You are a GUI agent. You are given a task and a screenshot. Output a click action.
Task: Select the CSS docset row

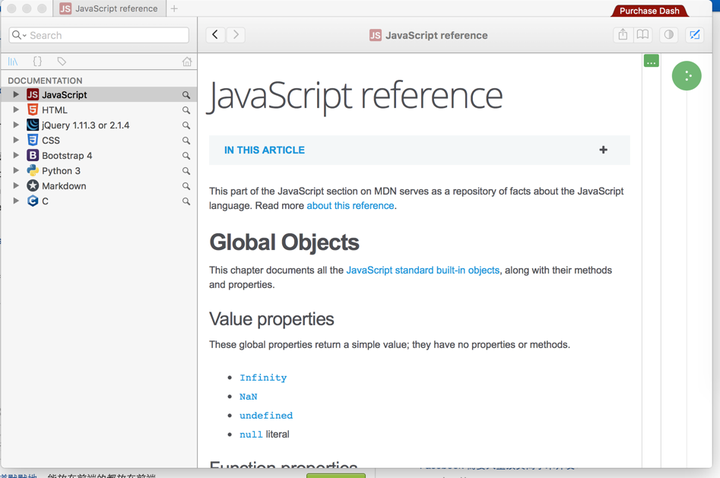pos(99,141)
